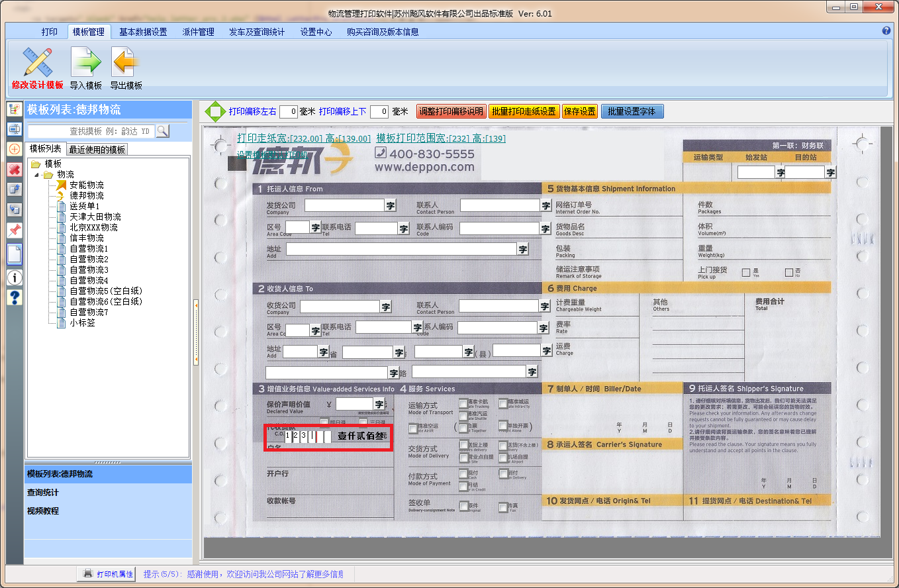The image size is (899, 588).
Task: Click 字 font button beside 收货公司 field
Action: (386, 307)
